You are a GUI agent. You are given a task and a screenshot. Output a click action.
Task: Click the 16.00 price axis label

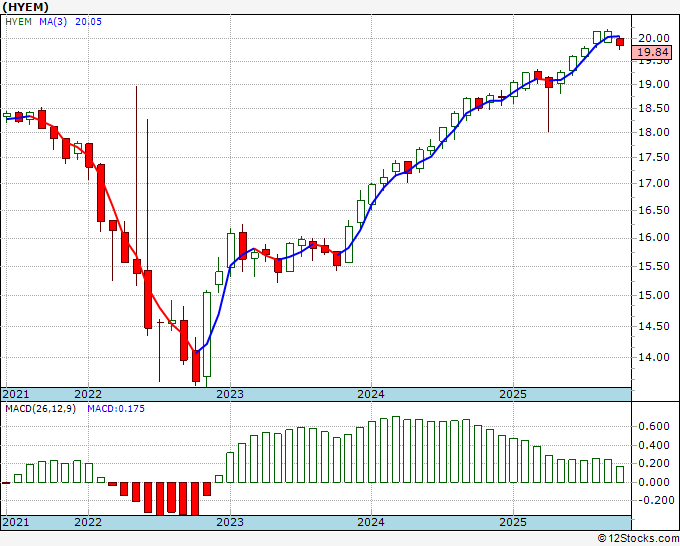tap(654, 238)
